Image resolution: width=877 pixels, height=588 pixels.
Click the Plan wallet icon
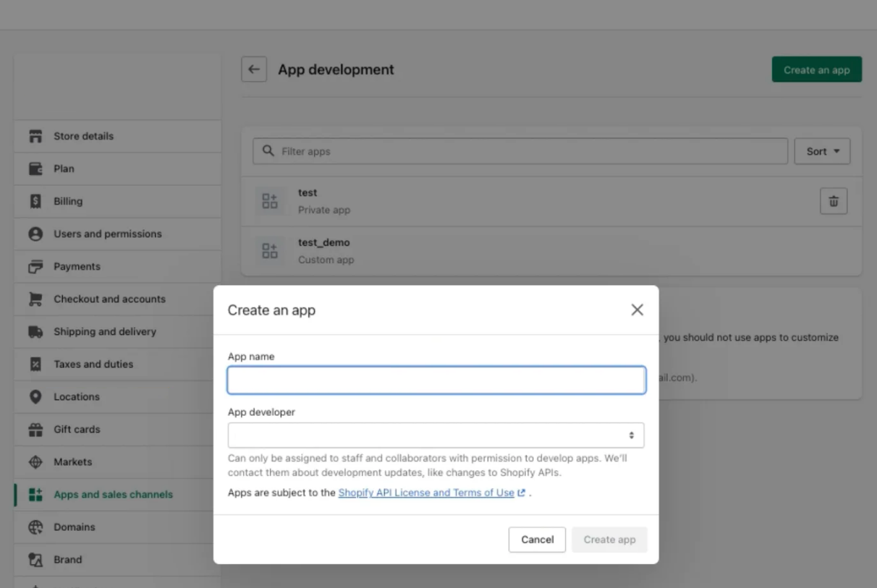(x=35, y=169)
